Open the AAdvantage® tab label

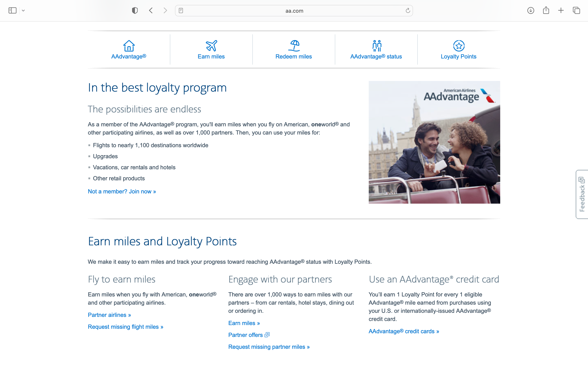(129, 56)
